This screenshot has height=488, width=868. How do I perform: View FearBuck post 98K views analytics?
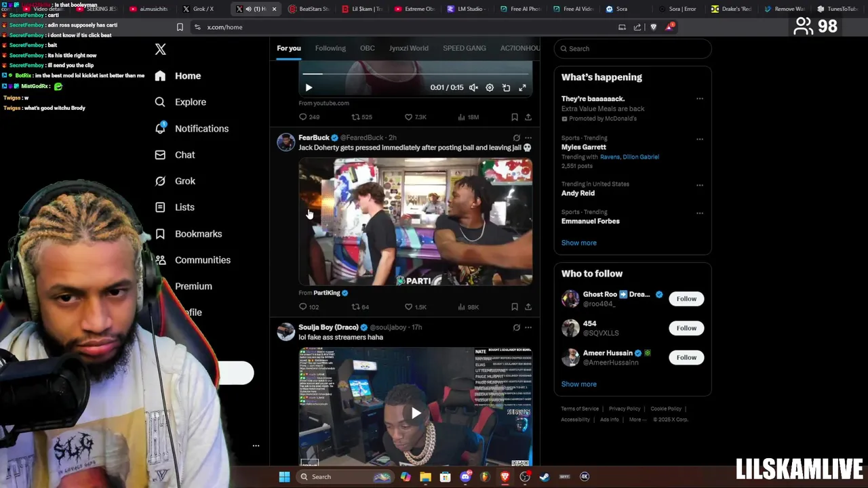coord(468,306)
